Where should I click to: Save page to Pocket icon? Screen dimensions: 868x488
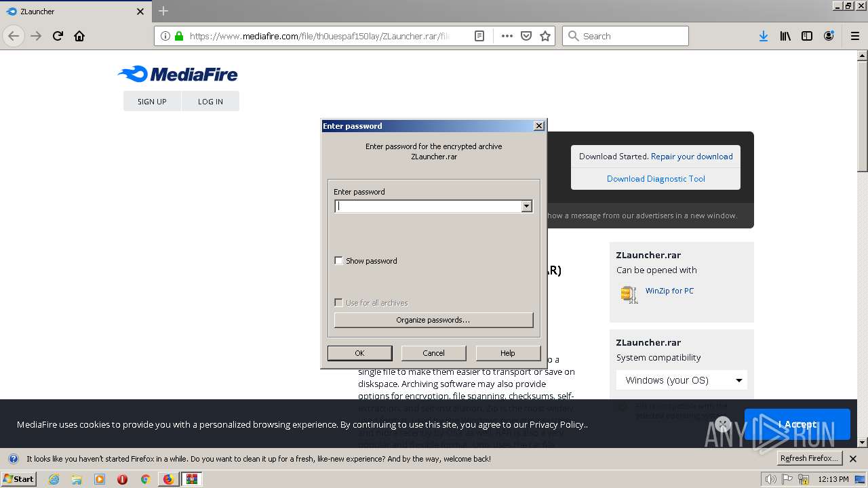pos(526,36)
